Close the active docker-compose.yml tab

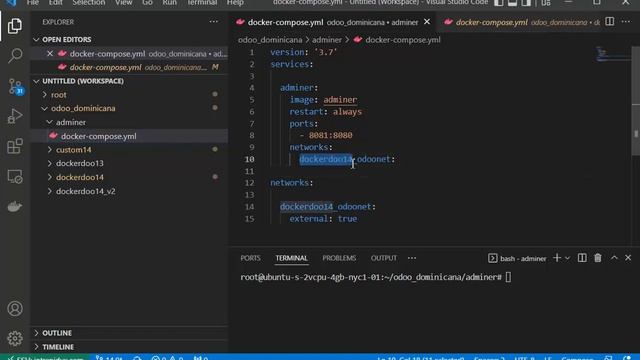coord(427,22)
